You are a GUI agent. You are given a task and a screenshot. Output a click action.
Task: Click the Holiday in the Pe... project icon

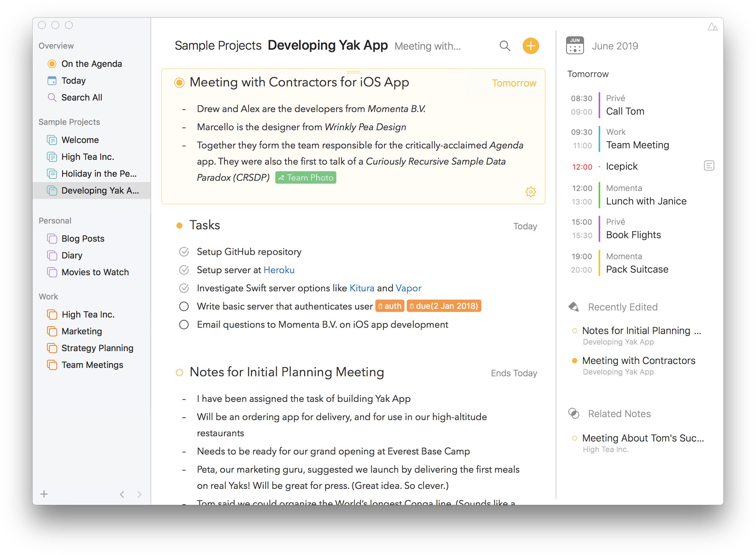click(52, 173)
